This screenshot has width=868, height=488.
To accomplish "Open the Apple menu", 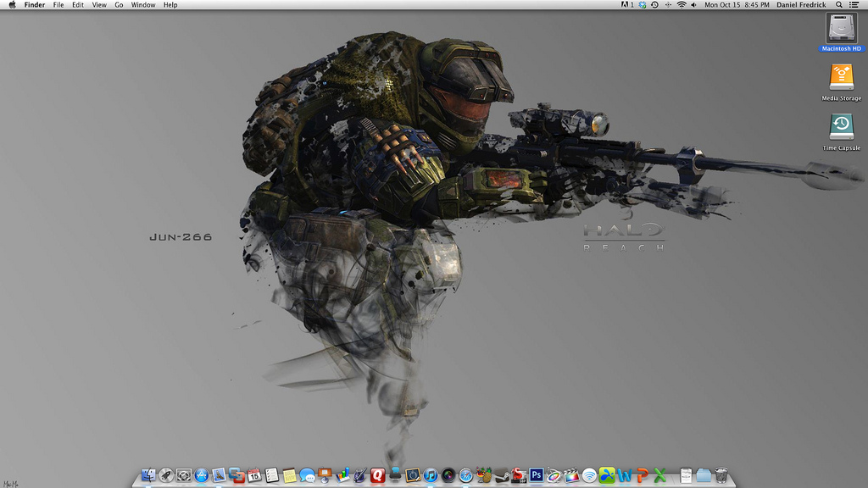I will [x=12, y=4].
